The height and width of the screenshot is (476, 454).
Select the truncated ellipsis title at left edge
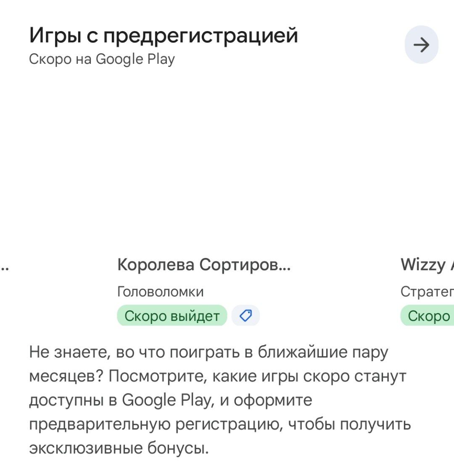[x=5, y=266]
